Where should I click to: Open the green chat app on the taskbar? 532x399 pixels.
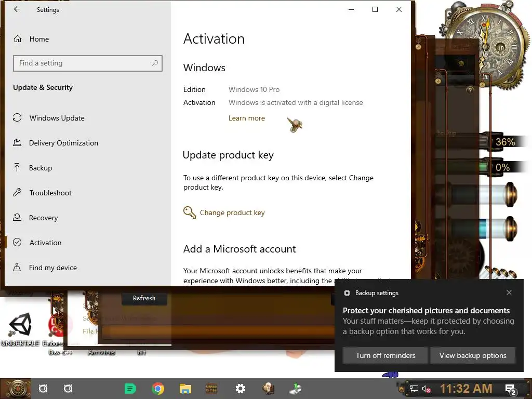[130, 389]
